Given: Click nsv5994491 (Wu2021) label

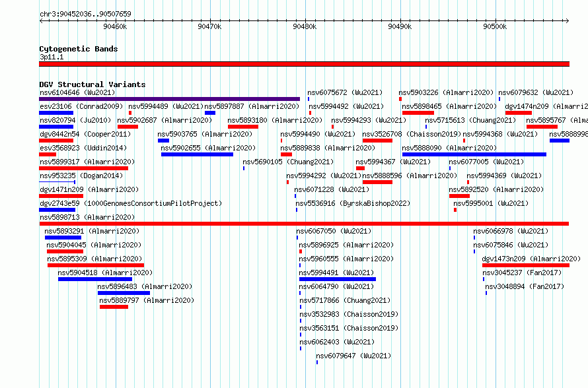Looking at the screenshot, I should click(x=337, y=273).
